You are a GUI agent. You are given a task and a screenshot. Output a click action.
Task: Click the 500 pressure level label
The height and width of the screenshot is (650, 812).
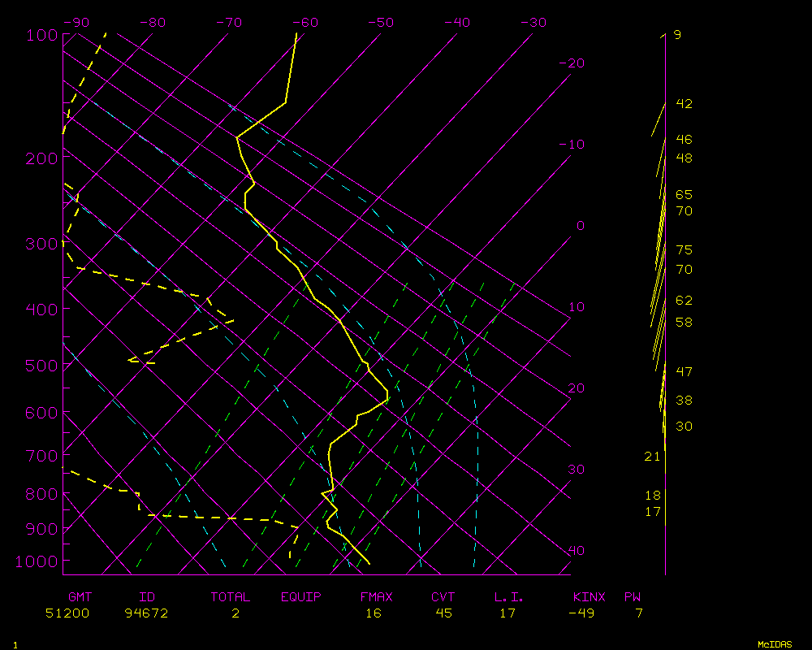coord(41,366)
